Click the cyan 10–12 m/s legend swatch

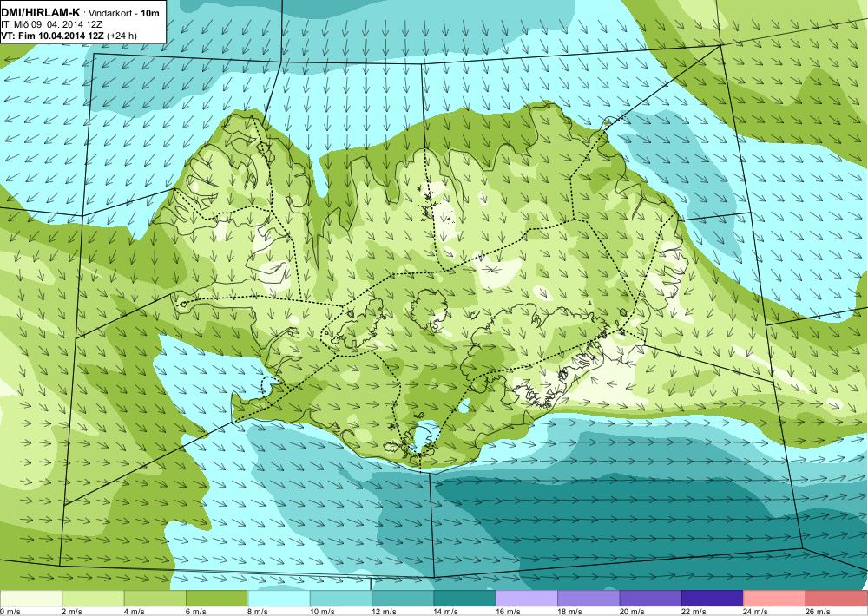pyautogui.click(x=341, y=599)
